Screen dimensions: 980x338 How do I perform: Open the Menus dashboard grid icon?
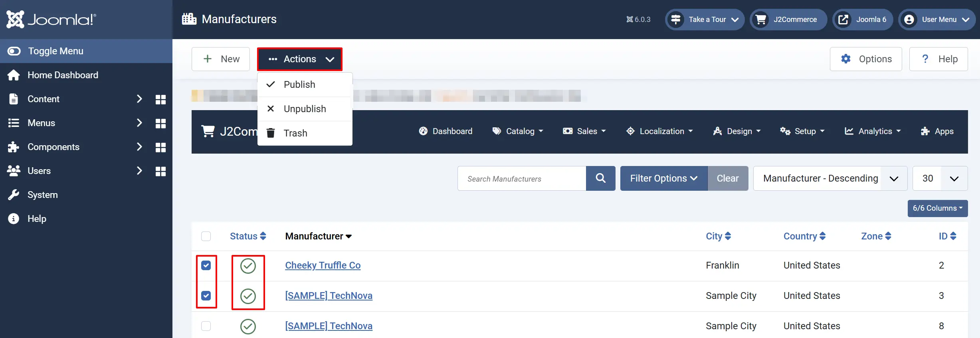(160, 123)
